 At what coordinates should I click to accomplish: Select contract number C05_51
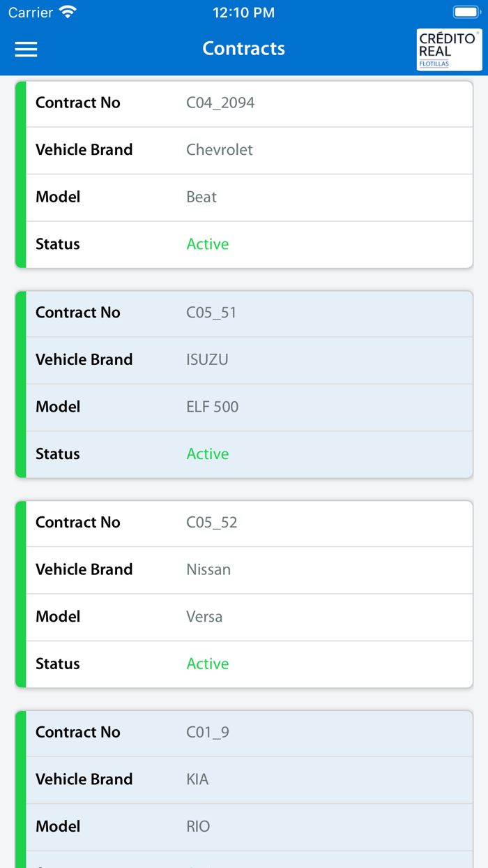211,313
